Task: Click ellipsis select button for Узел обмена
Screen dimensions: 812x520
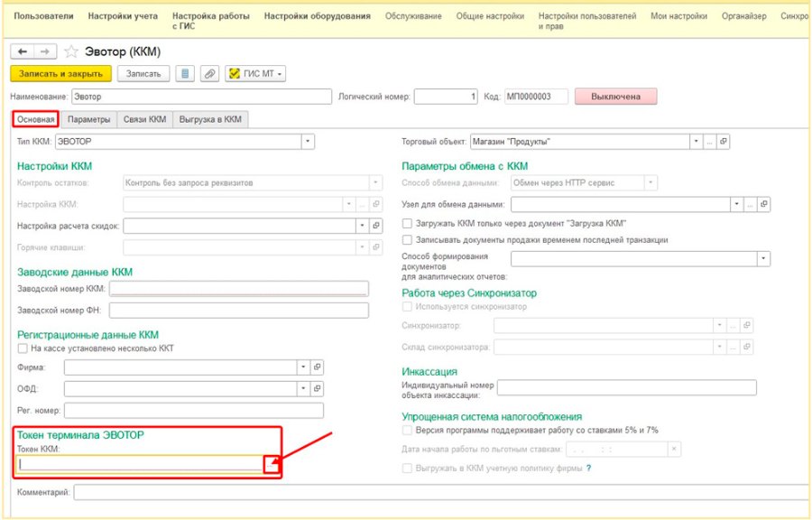Action: (750, 205)
